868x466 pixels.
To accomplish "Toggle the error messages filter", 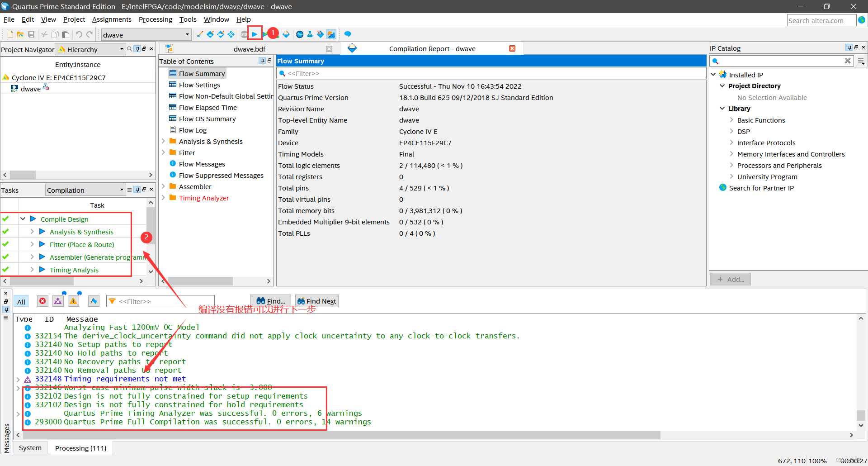I will (42, 301).
